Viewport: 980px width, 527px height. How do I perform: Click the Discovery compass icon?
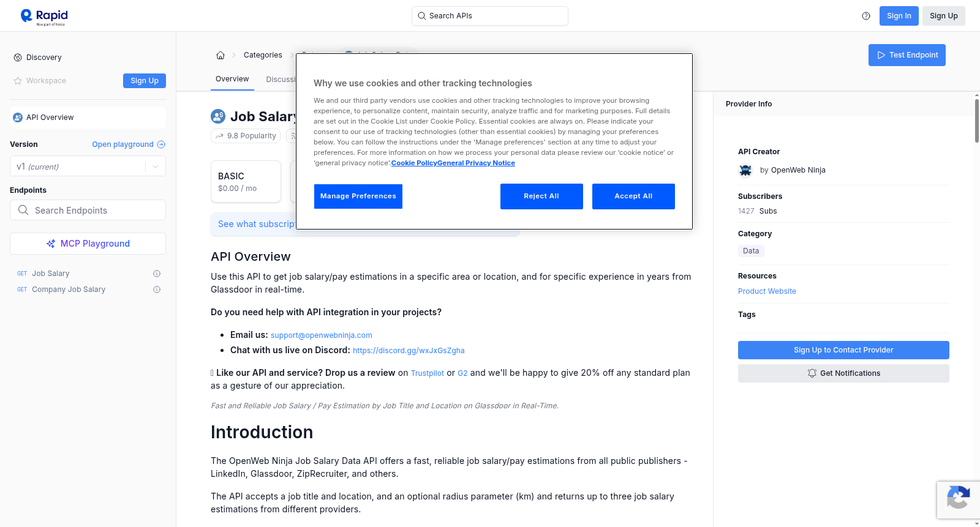pos(18,58)
